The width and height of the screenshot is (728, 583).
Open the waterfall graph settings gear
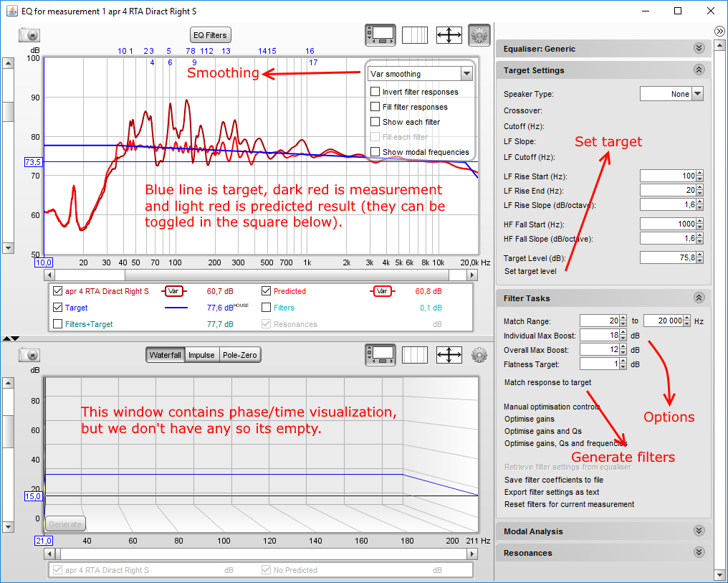[x=479, y=354]
